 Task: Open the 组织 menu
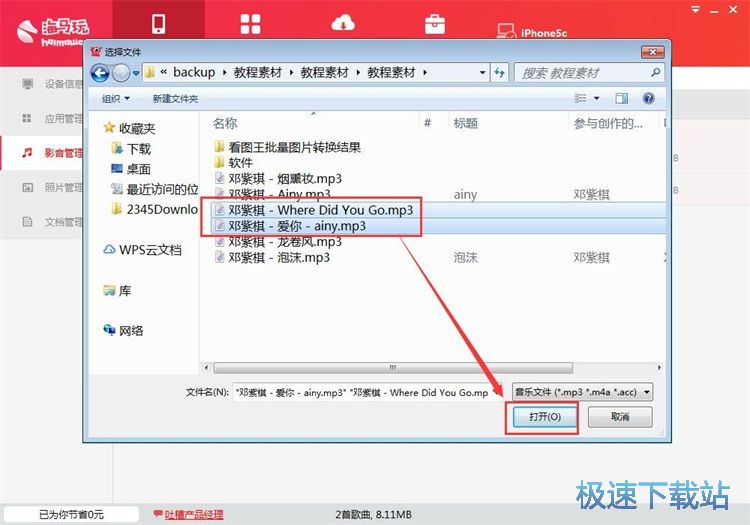point(115,98)
